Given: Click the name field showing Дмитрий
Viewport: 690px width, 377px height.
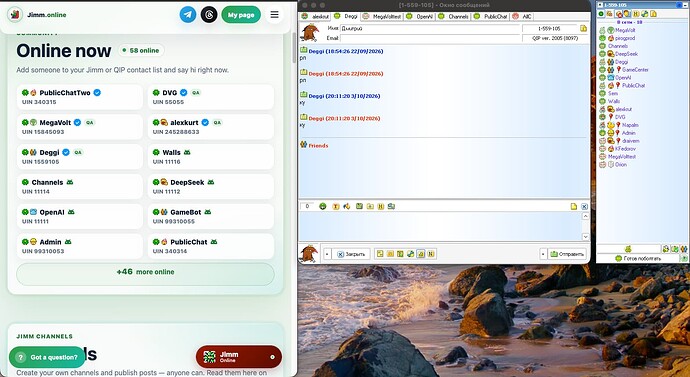Looking at the screenshot, I should [x=430, y=28].
